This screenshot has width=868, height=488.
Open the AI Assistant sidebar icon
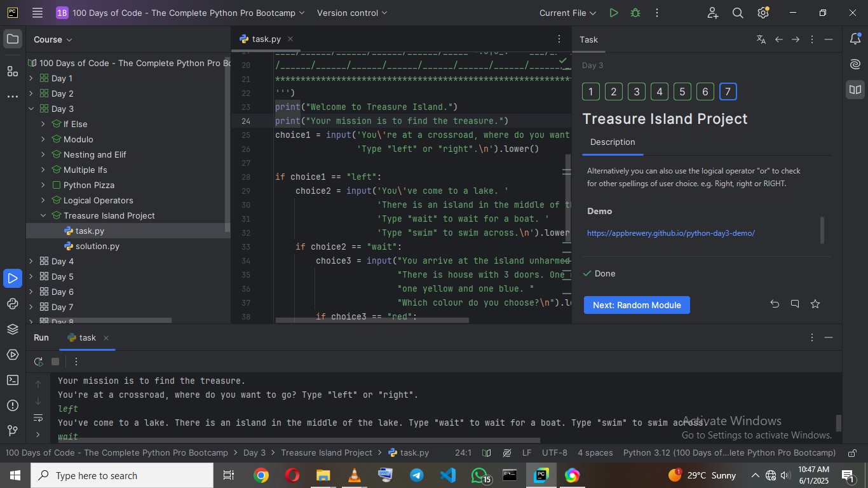(x=855, y=64)
